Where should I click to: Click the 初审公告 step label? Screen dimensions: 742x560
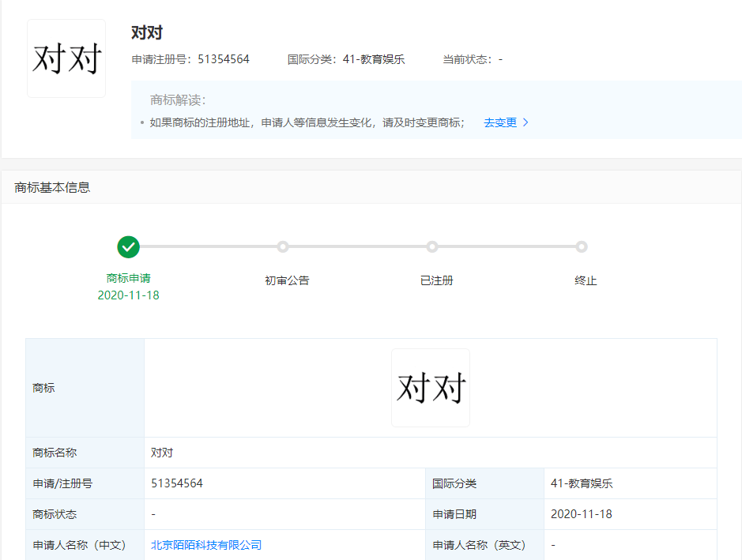coord(287,280)
